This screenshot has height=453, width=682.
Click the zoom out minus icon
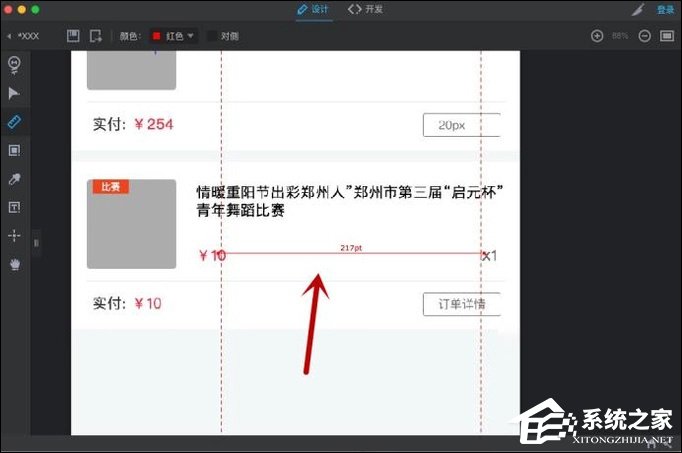[x=645, y=36]
